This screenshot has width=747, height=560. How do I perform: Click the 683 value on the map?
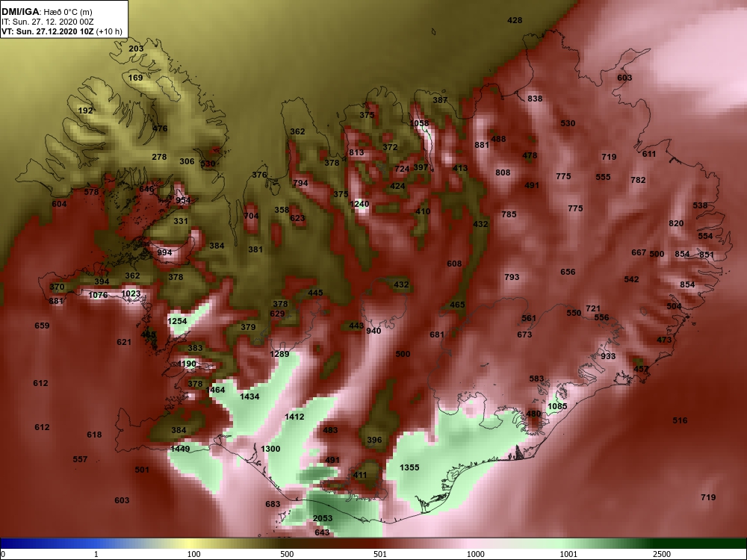click(273, 504)
